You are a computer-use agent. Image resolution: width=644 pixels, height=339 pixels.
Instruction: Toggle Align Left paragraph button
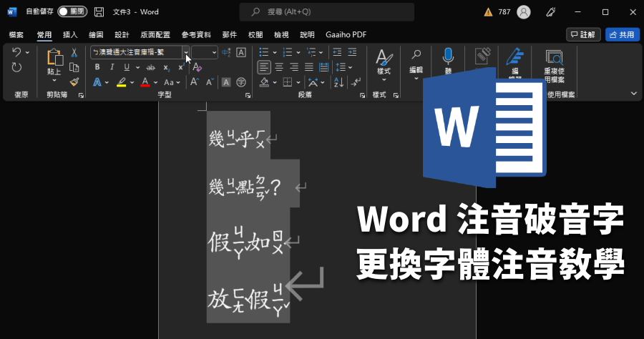[264, 67]
